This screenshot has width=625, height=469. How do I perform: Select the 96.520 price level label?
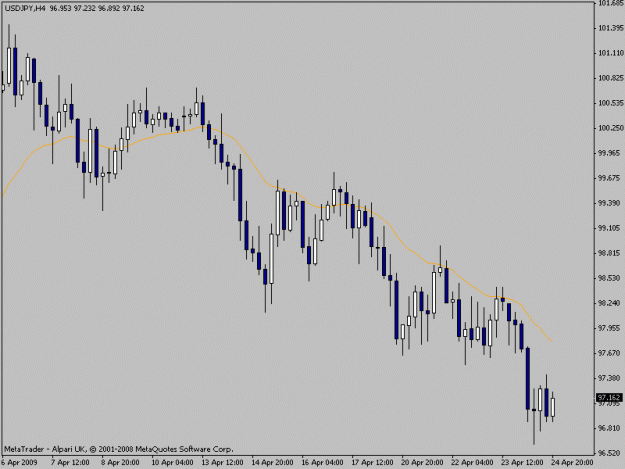coord(611,453)
